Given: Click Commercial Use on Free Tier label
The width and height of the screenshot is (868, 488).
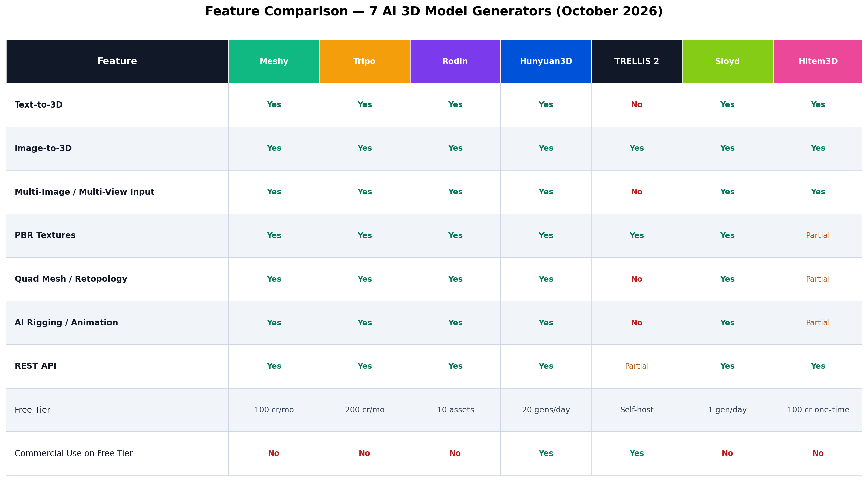Looking at the screenshot, I should 73,453.
